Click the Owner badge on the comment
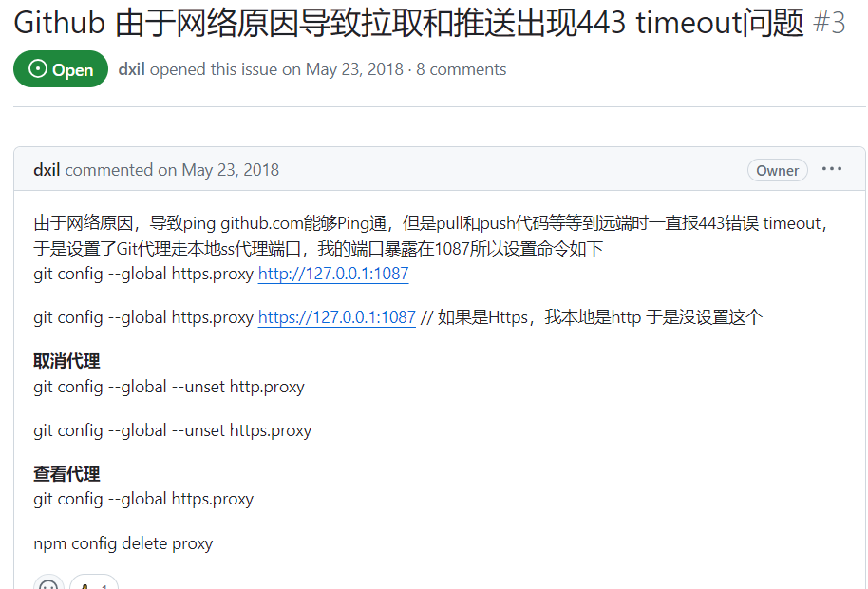The image size is (868, 589). (x=777, y=170)
